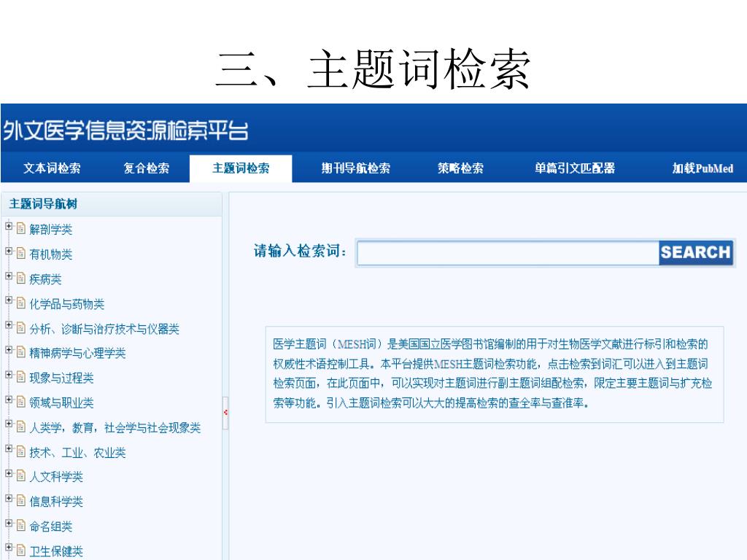Click the 外文医学信息资源检索平台 site title
This screenshot has width=747, height=560.
[125, 130]
